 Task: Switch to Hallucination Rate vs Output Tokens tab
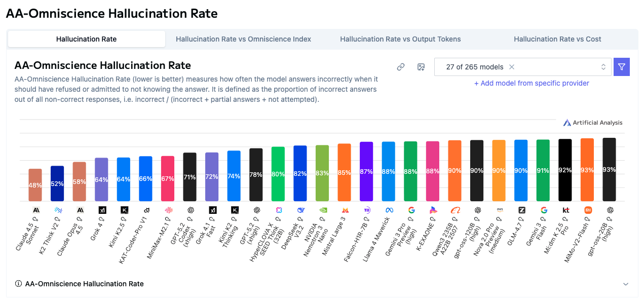pyautogui.click(x=400, y=39)
